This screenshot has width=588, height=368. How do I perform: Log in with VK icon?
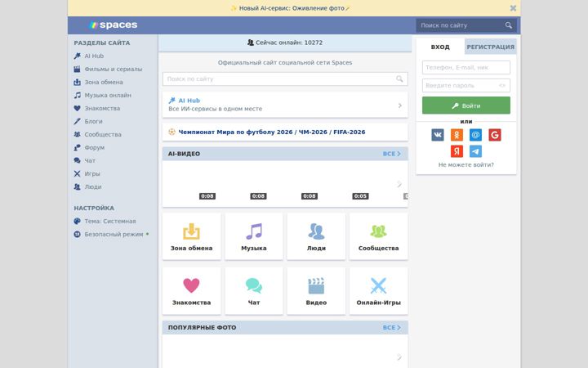[438, 135]
